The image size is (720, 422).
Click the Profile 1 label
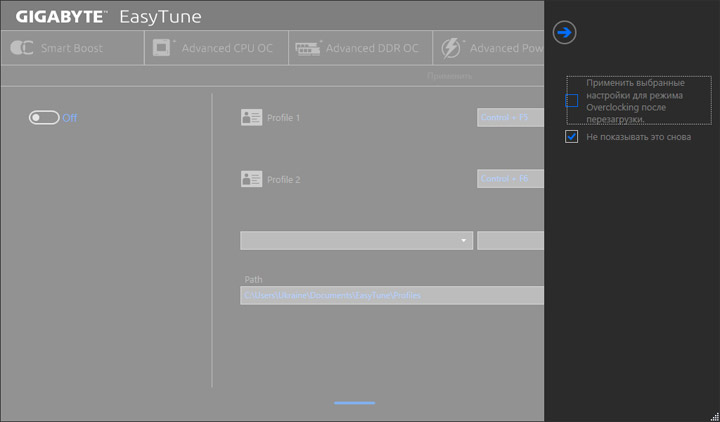pos(283,118)
